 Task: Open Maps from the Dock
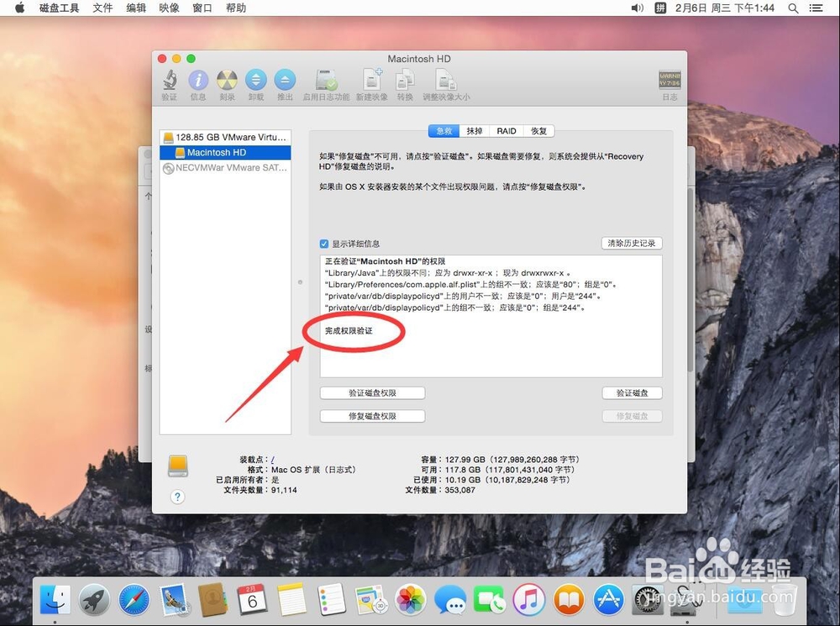370,598
